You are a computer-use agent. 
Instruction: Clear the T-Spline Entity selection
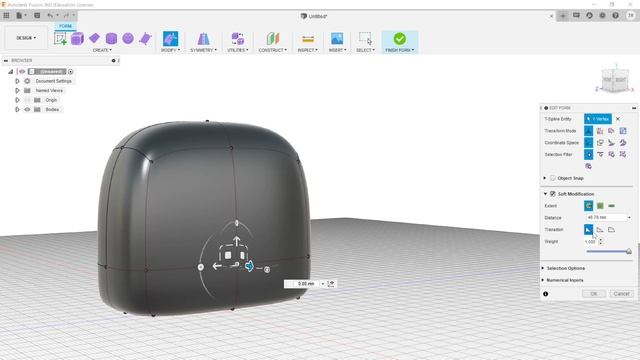pos(618,119)
